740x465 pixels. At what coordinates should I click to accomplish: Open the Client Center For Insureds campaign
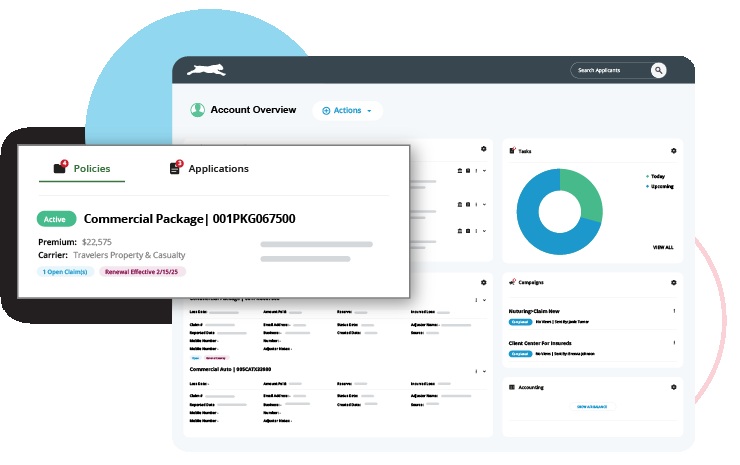tap(540, 343)
